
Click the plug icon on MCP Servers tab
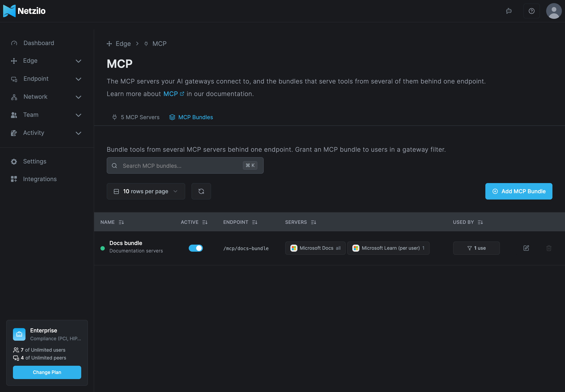tap(115, 117)
